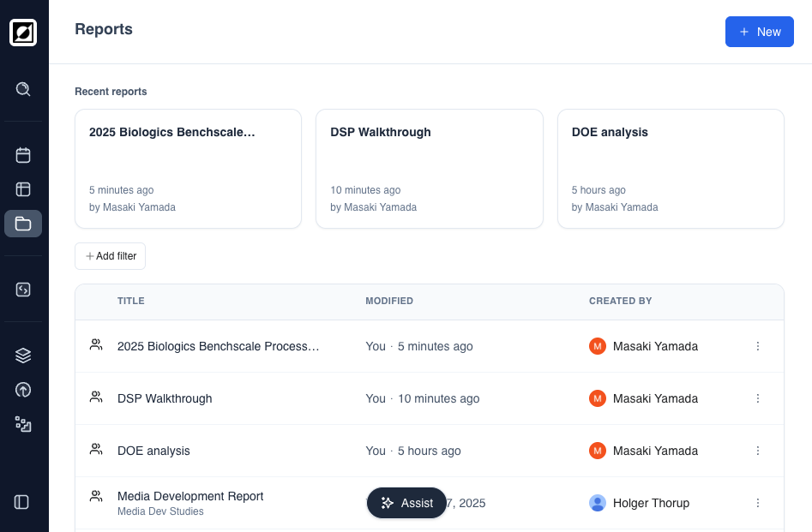Click the New report button
The image size is (812, 532).
[x=759, y=32]
